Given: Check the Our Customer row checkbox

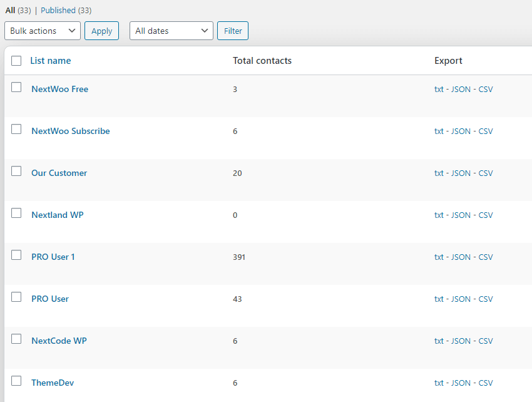Looking at the screenshot, I should 16,171.
